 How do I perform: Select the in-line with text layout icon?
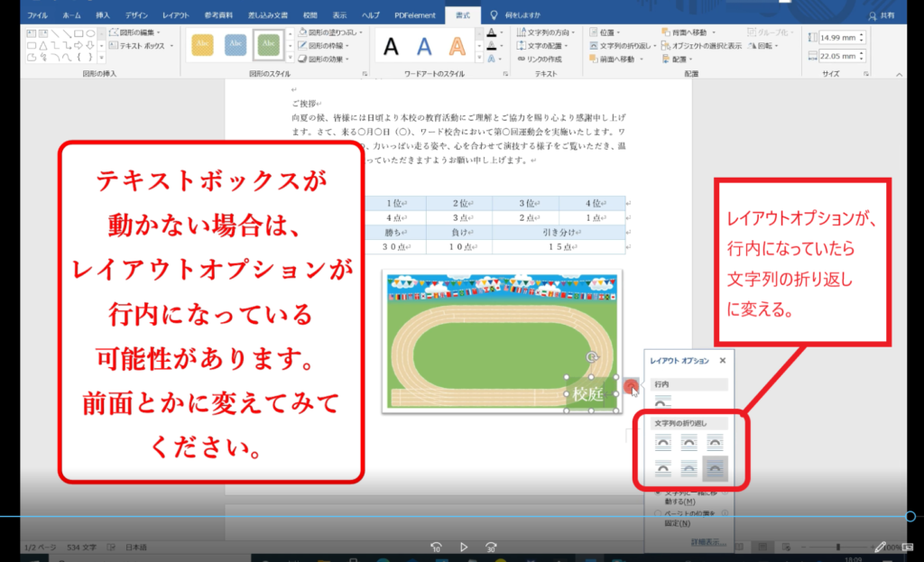tap(663, 402)
